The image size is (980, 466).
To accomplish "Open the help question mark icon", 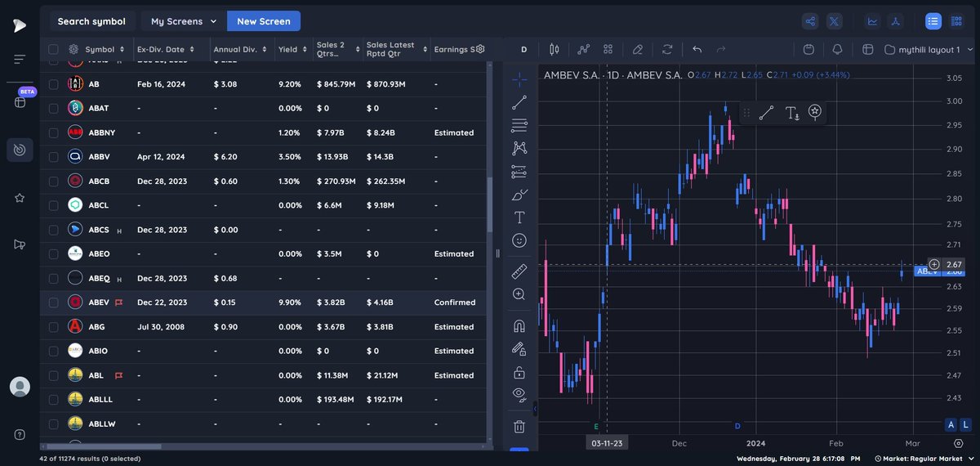I will click(20, 434).
